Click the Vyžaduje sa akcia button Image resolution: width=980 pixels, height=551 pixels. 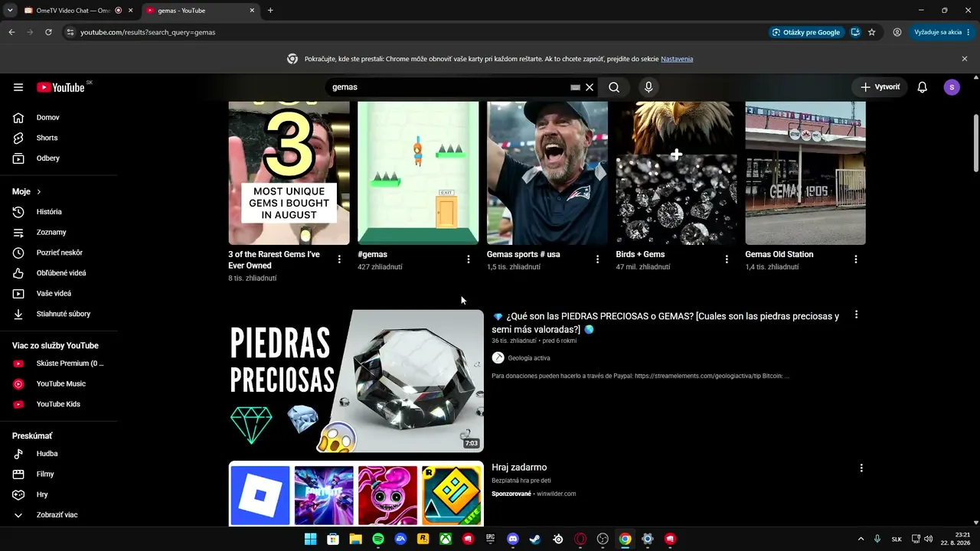942,32
